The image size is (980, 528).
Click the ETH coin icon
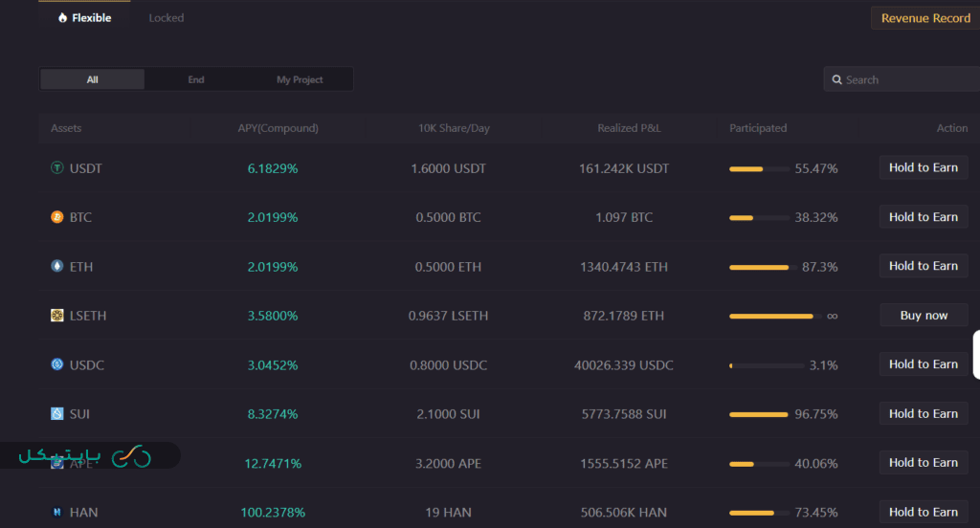point(57,266)
